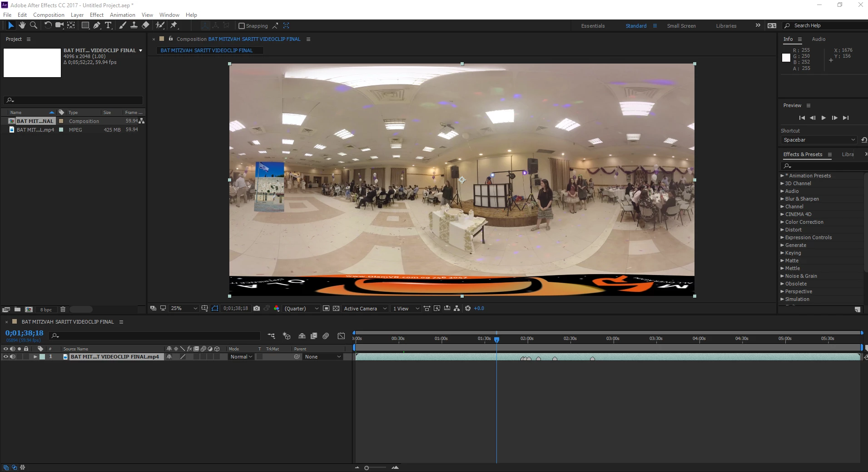The height and width of the screenshot is (472, 868).
Task: Toggle Hide Shy Layers in timeline
Action: [302, 336]
